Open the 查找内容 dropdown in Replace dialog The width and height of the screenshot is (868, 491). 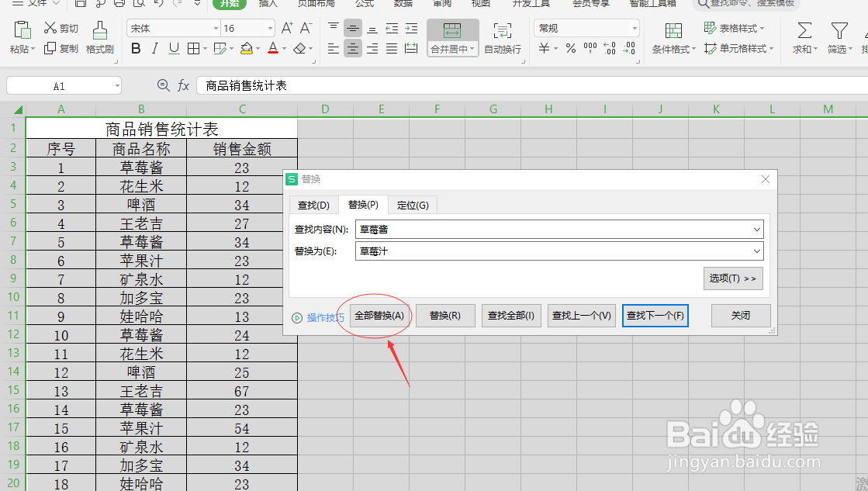point(758,229)
